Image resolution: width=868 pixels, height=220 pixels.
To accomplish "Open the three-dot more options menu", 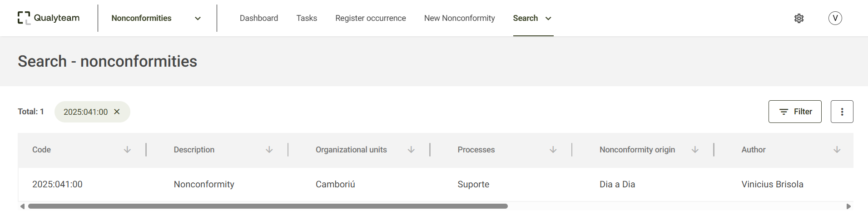I will [842, 112].
